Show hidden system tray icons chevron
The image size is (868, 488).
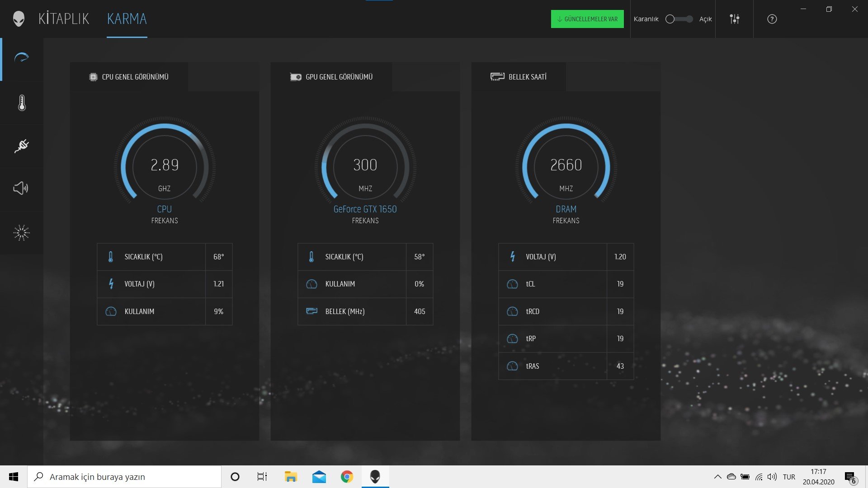(x=717, y=477)
